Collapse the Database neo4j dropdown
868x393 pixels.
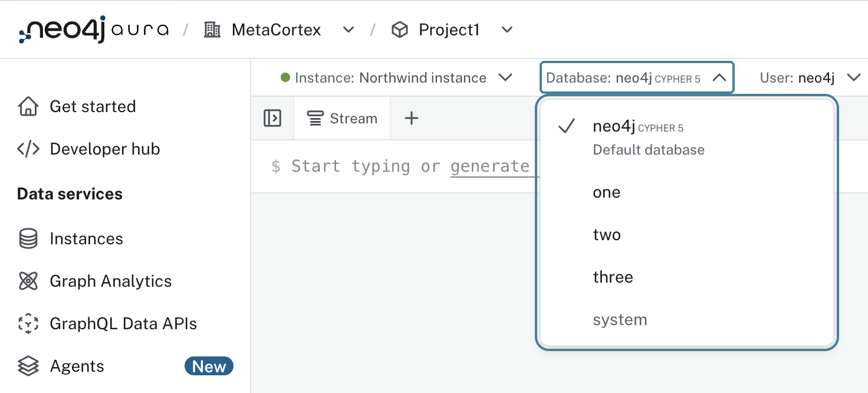tap(637, 77)
